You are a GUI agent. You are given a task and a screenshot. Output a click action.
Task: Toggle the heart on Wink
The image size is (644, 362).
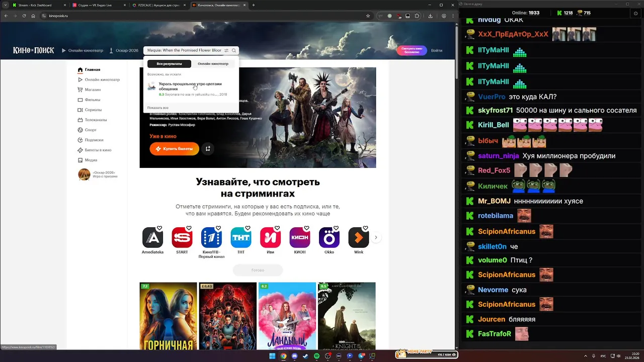[x=366, y=228]
